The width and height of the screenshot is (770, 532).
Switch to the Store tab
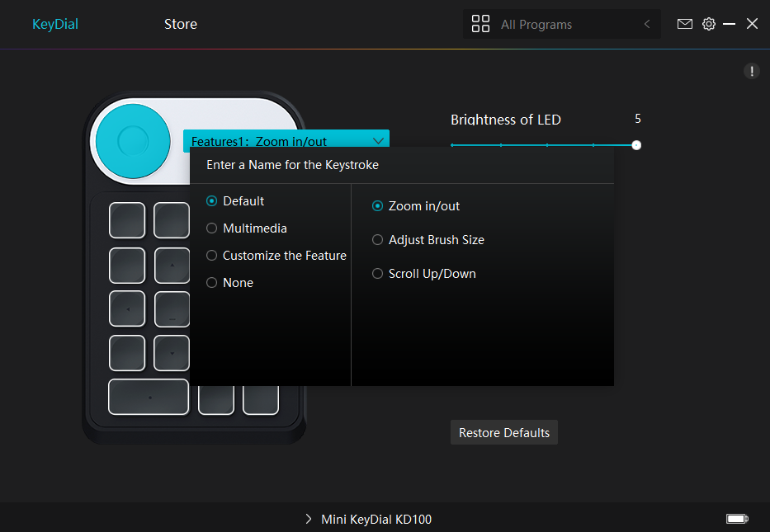(x=181, y=24)
